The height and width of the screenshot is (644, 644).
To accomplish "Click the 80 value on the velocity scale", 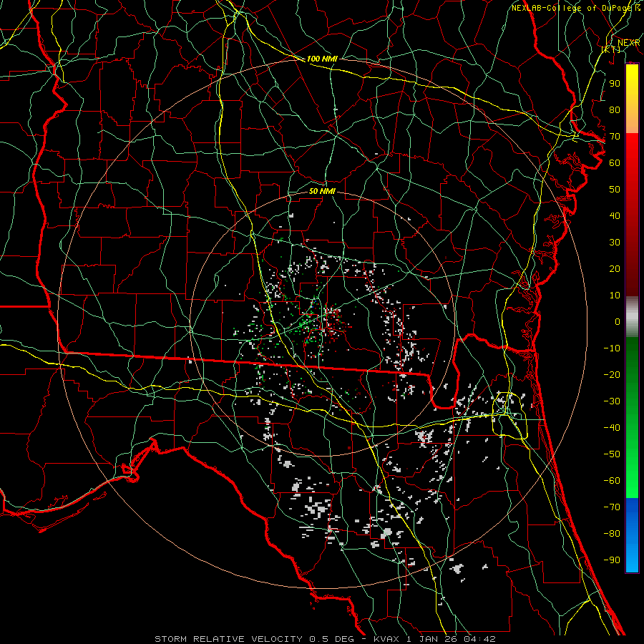I will 615,109.
